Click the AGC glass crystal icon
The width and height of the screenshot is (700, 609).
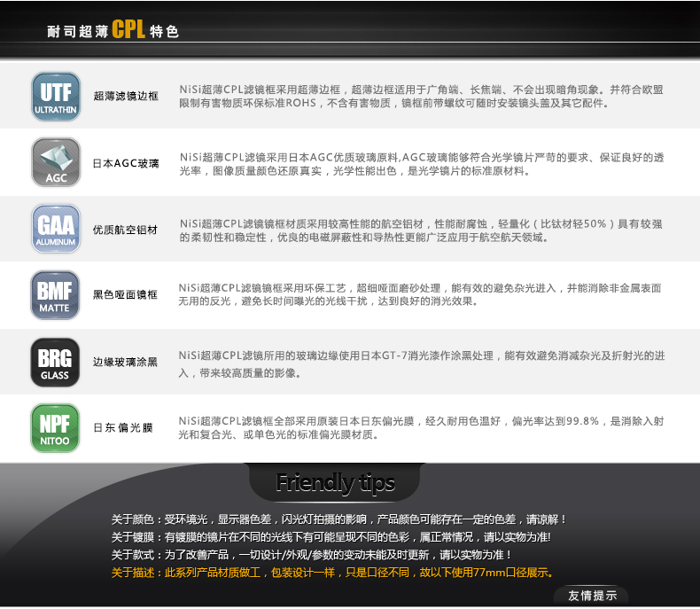56,162
